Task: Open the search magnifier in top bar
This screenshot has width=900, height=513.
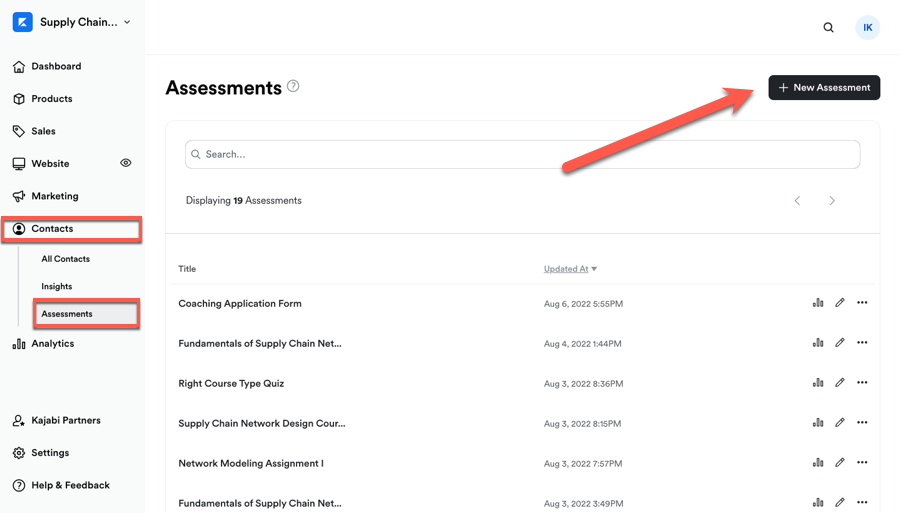Action: 828,28
